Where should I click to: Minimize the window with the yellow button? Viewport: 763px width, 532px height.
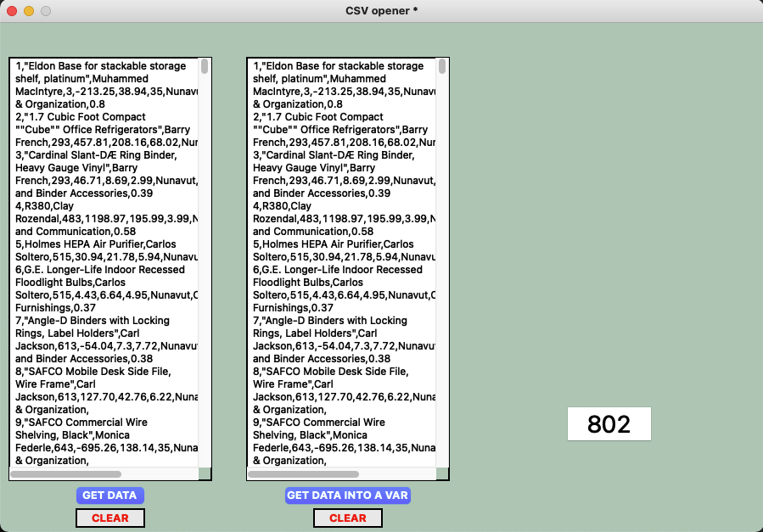(x=28, y=11)
